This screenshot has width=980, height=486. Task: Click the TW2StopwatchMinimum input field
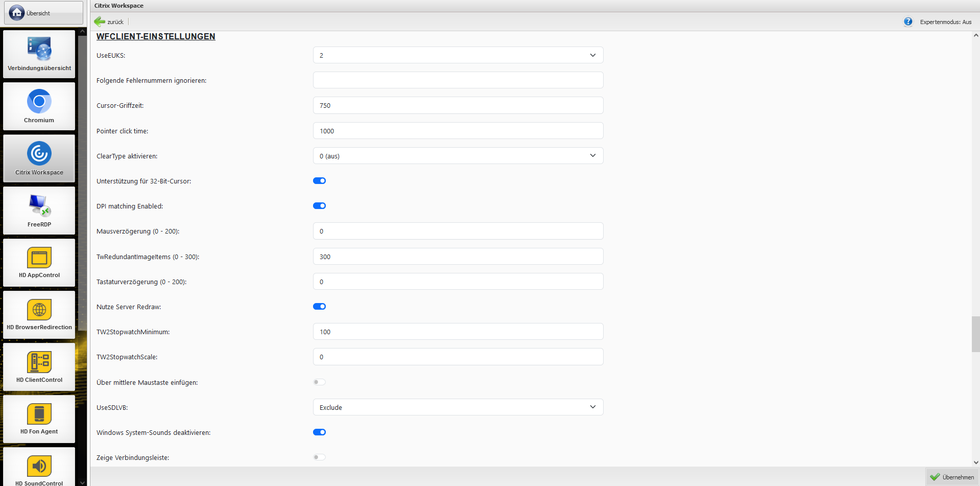(458, 332)
